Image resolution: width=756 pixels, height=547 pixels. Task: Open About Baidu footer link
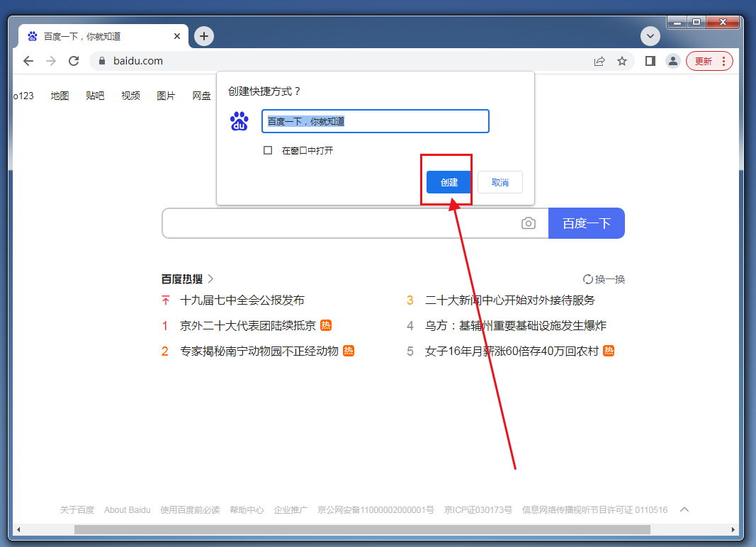[128, 510]
